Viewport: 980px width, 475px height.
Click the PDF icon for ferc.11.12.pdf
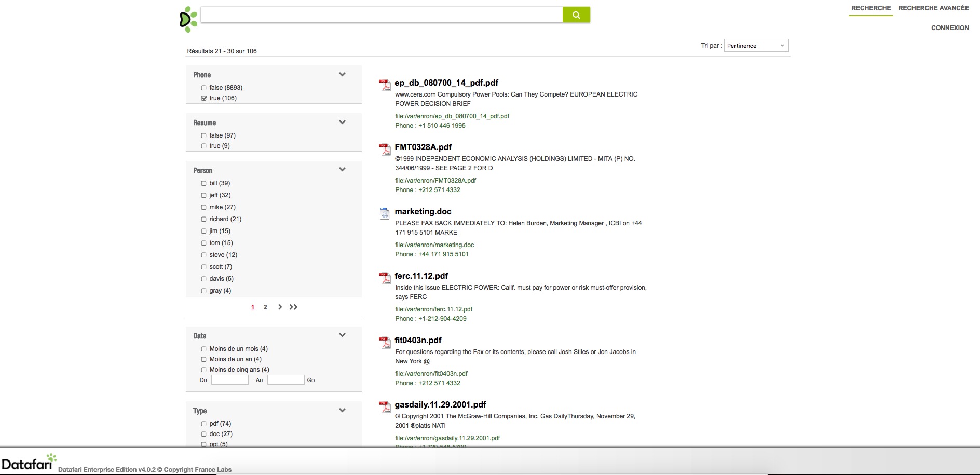click(385, 278)
